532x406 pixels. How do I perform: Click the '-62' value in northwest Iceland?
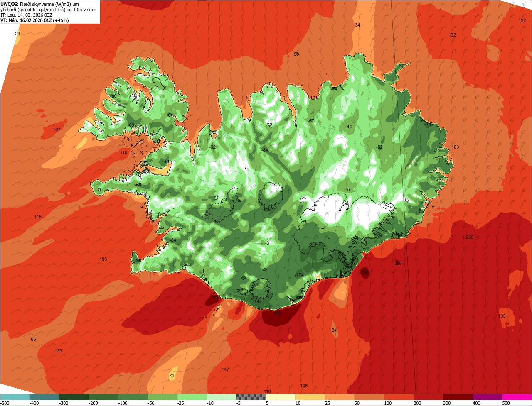212,147
